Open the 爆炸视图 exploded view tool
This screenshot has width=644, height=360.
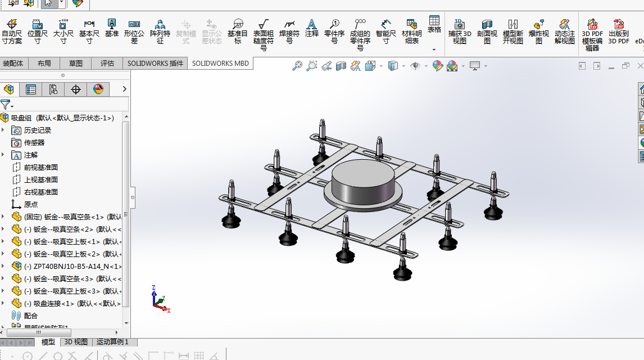pyautogui.click(x=539, y=31)
